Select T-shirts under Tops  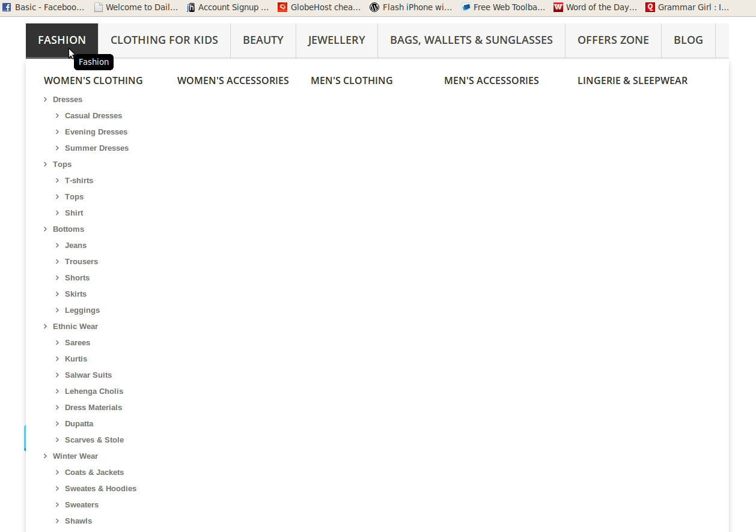(79, 181)
